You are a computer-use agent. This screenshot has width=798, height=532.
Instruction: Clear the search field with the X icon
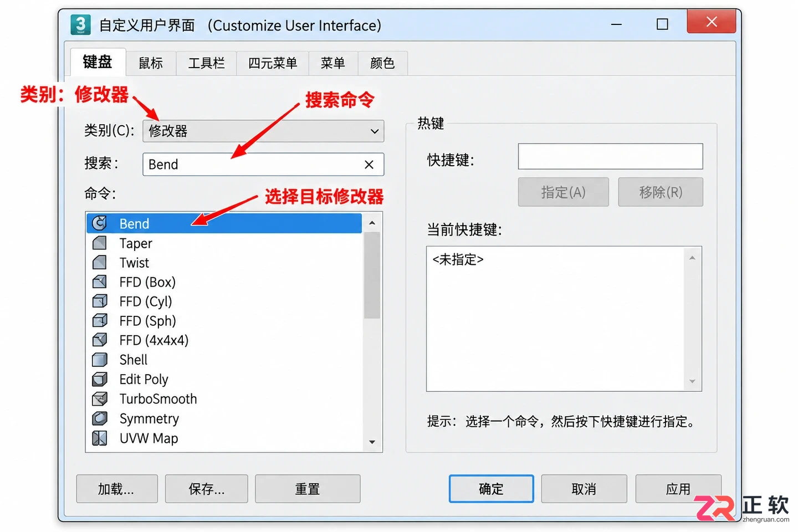pyautogui.click(x=369, y=165)
